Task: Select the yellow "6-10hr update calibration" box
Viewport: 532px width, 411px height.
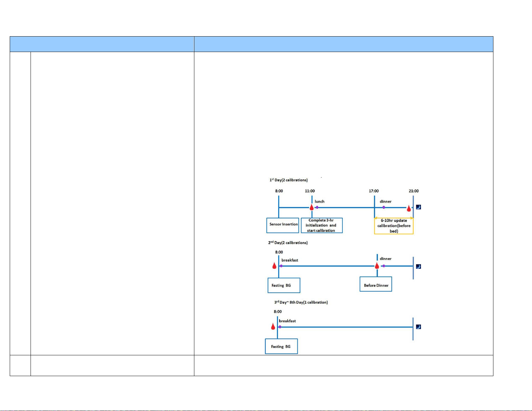Action: coord(394,226)
